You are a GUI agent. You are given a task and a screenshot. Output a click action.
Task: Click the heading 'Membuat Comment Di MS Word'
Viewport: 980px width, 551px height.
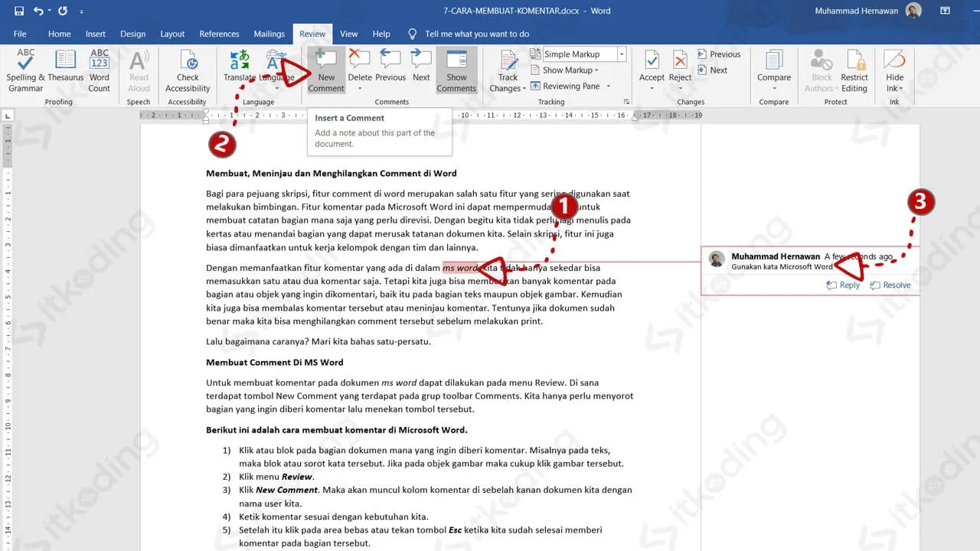click(x=275, y=362)
